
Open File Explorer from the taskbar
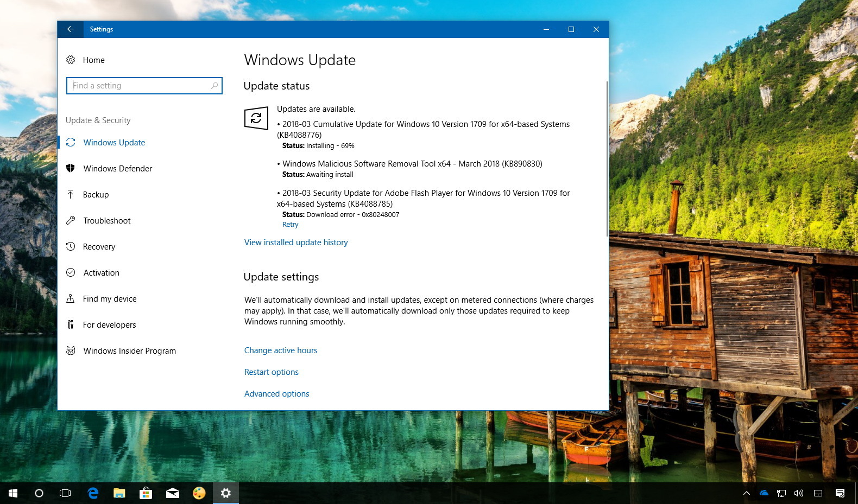point(119,493)
